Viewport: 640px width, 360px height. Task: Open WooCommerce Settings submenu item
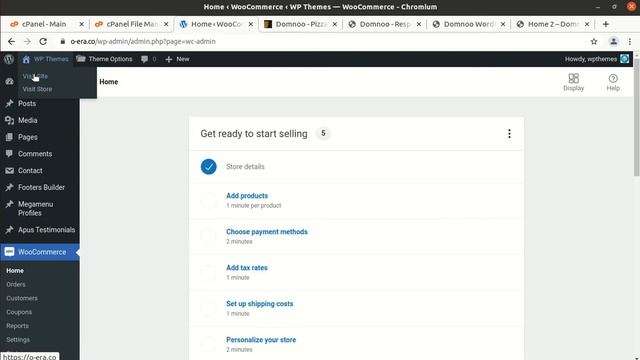click(18, 340)
